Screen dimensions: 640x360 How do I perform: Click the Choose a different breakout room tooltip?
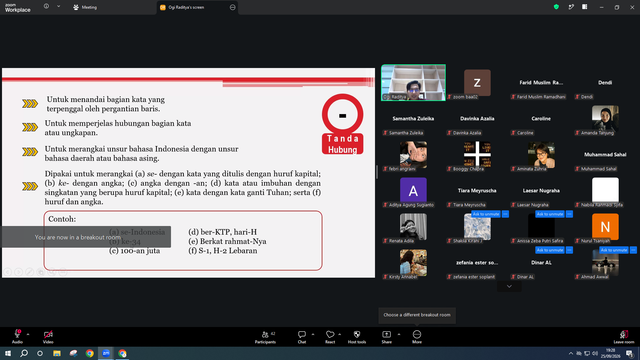pyautogui.click(x=417, y=315)
